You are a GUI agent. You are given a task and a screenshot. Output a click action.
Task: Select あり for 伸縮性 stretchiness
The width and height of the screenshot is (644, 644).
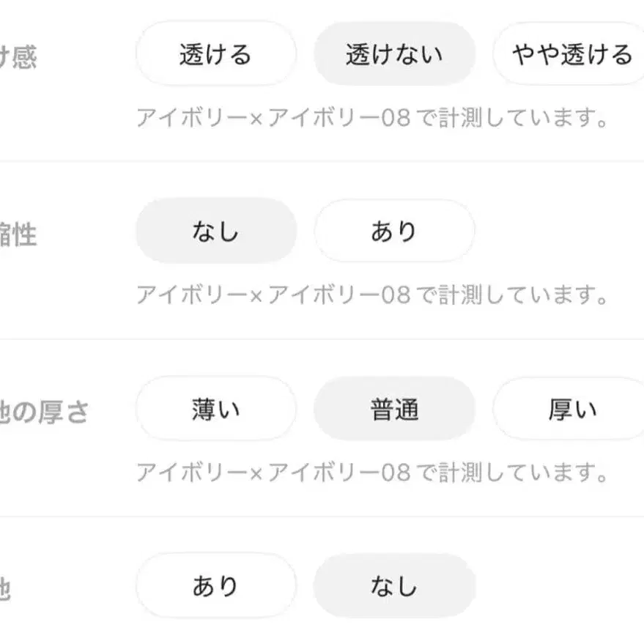(x=394, y=231)
